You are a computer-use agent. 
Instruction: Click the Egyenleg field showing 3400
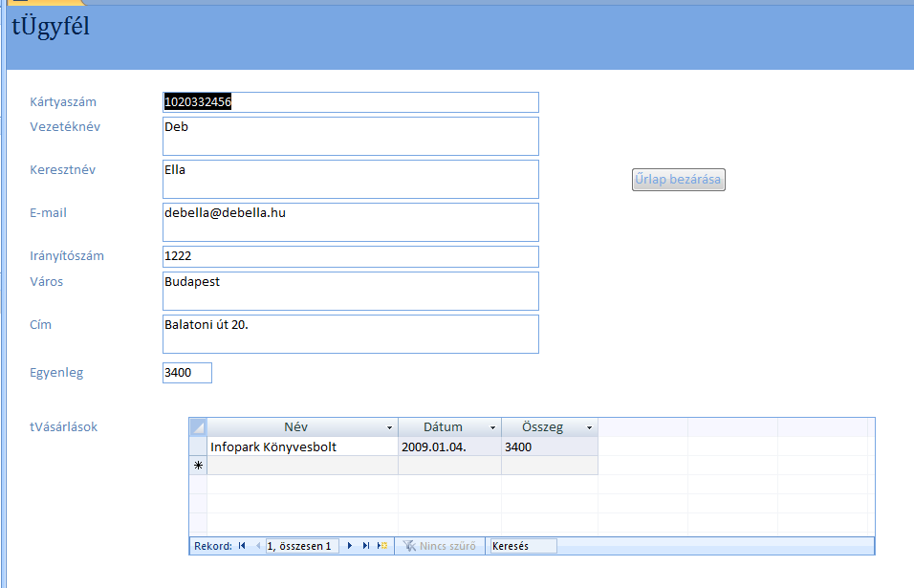coord(187,373)
